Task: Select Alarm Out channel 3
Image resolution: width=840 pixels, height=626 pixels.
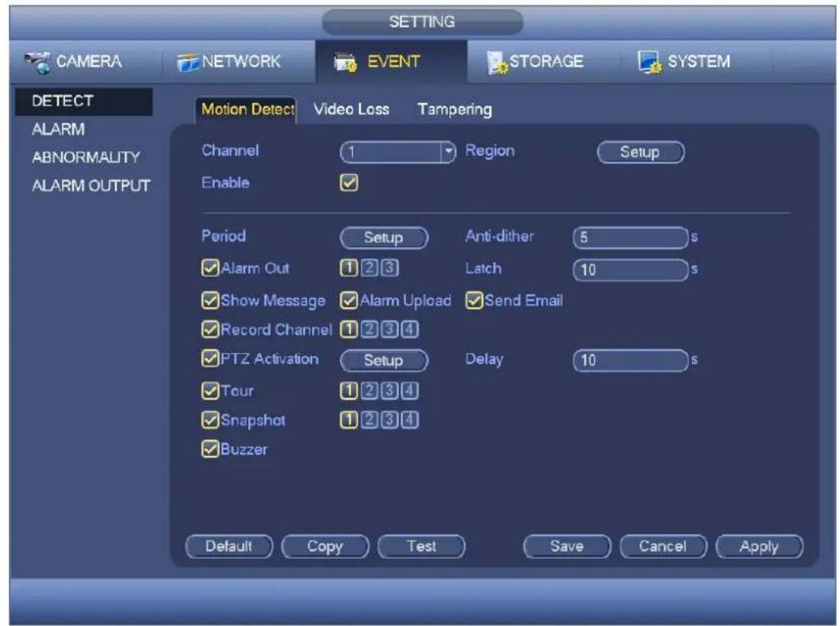Action: pos(389,268)
